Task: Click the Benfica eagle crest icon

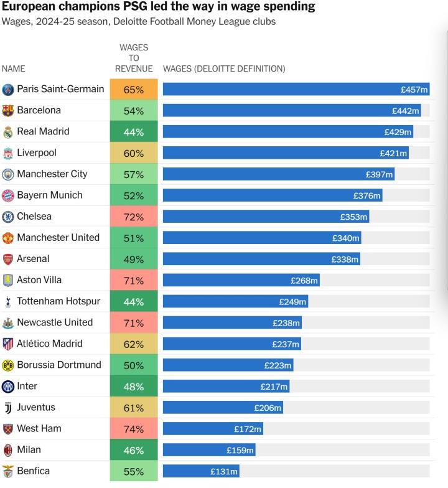Action: point(7,472)
